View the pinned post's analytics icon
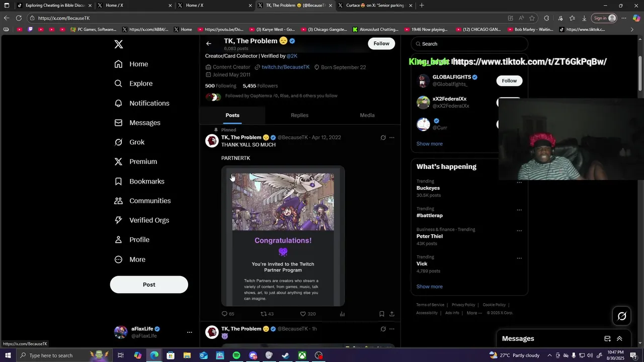The height and width of the screenshot is (362, 644). point(342,314)
